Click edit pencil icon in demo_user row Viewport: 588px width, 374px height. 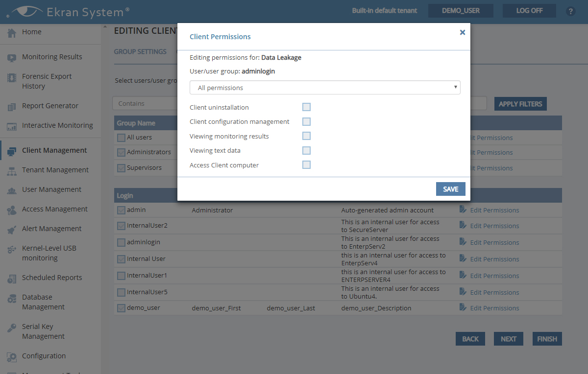pyautogui.click(x=463, y=307)
